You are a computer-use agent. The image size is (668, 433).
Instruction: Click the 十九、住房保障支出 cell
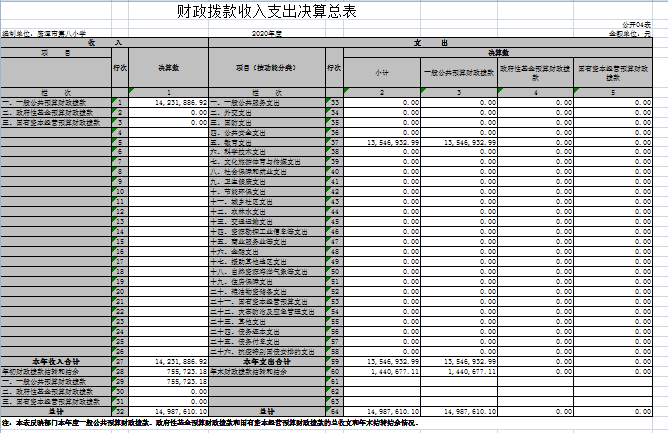pos(267,282)
